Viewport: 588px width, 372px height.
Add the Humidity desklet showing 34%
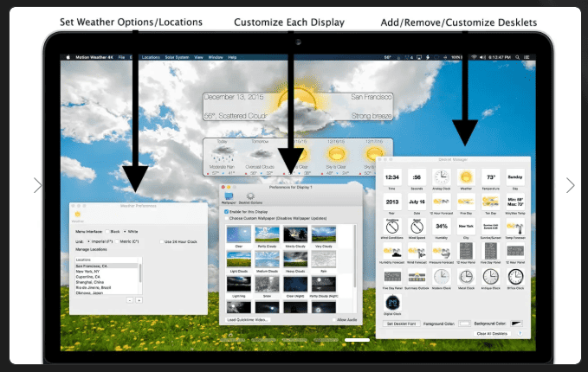(442, 227)
